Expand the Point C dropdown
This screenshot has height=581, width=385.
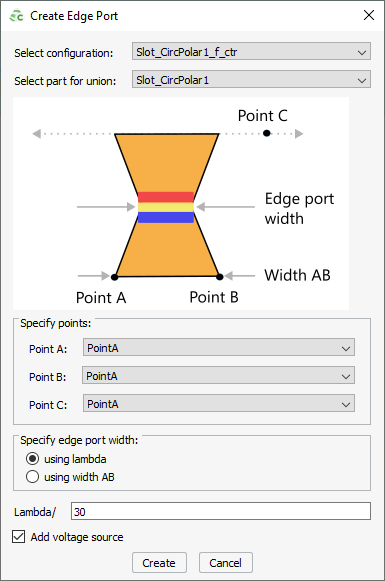(219, 404)
